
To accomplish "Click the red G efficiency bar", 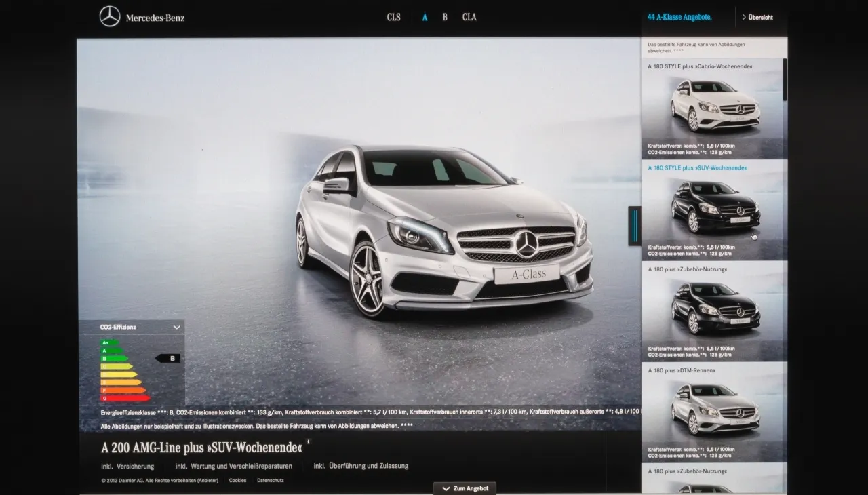I will coord(124,398).
